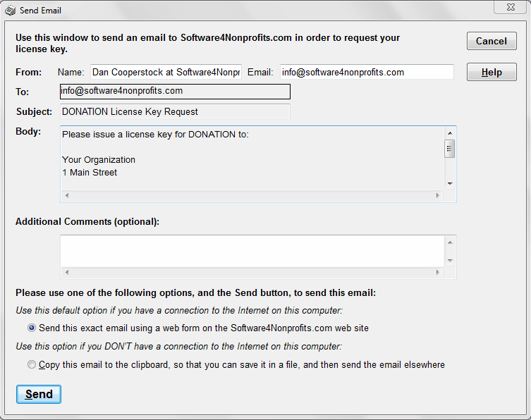Click the Subject field
Screen dimensions: 531x420
point(175,111)
